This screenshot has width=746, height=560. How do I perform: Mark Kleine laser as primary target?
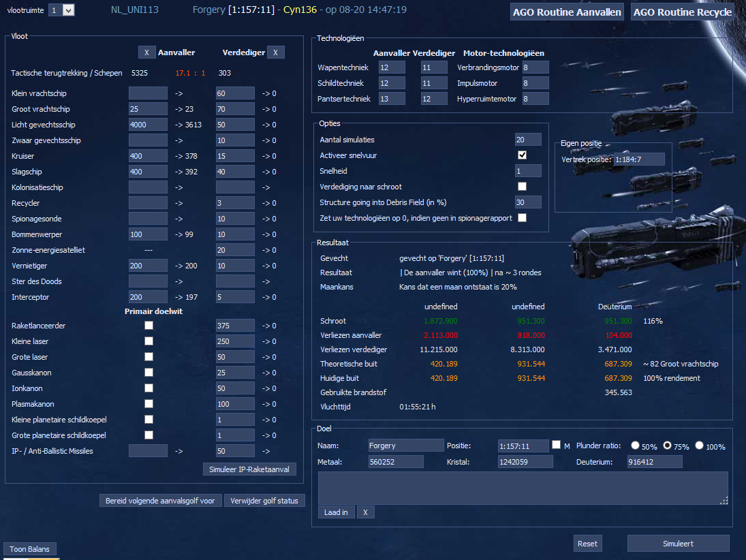(149, 341)
